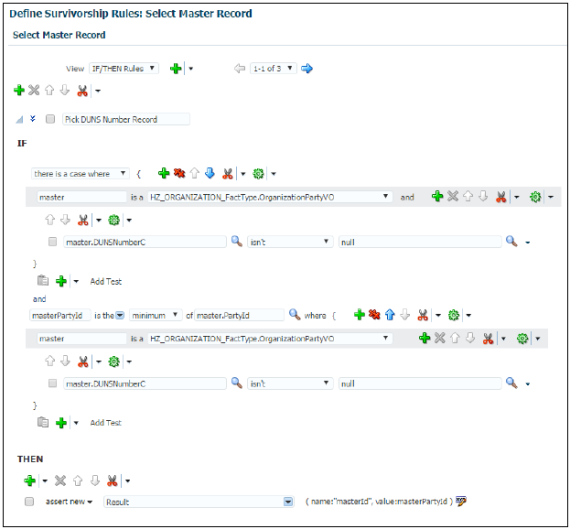Open second HZ_ORGANIZATION_FactType fact type dropdown
Viewport: 570px width, 529px height.
coord(270,338)
